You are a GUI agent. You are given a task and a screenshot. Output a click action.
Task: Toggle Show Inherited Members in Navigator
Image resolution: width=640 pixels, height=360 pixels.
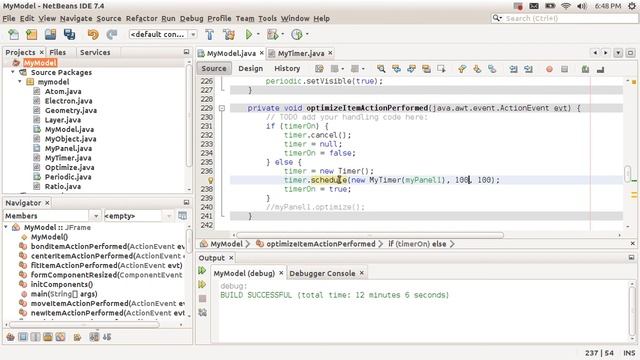coord(10,337)
